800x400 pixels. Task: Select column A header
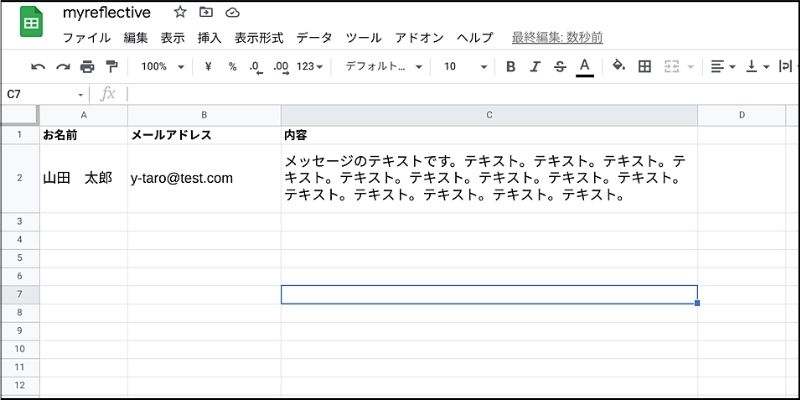pyautogui.click(x=84, y=115)
